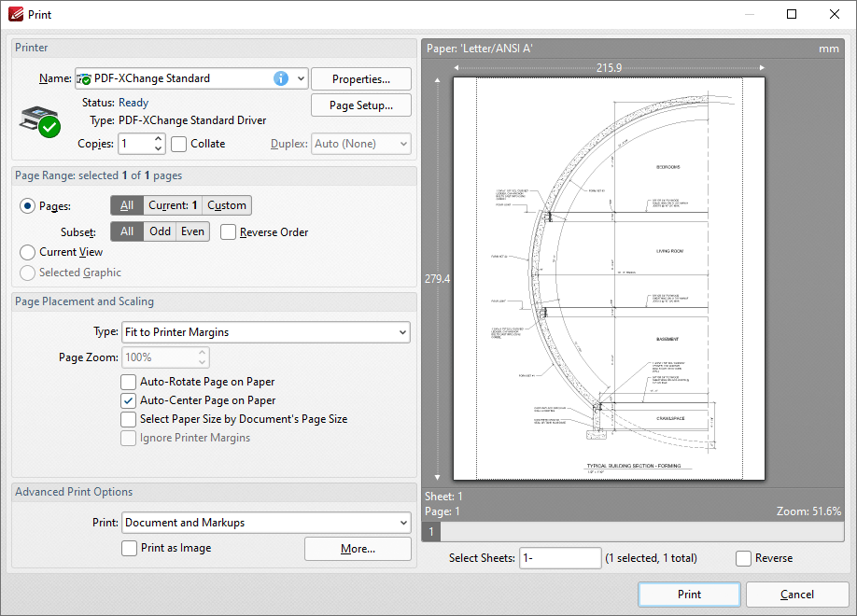
Task: Click the Print button
Action: (689, 595)
